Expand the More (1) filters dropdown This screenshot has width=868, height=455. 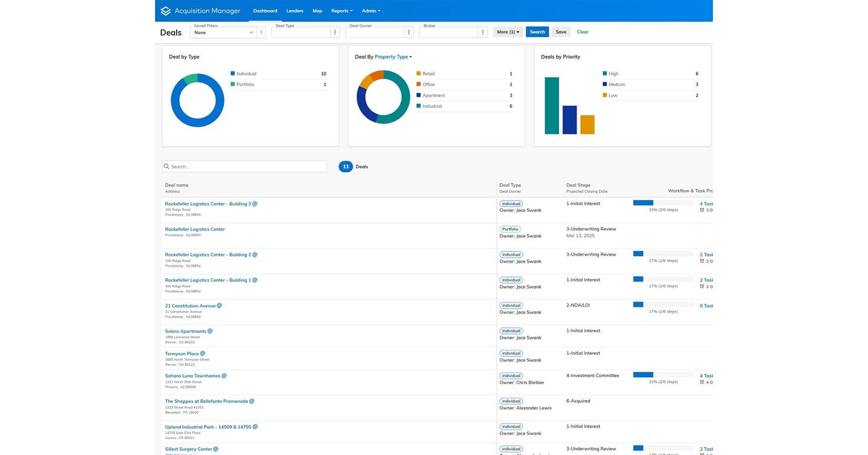[508, 32]
